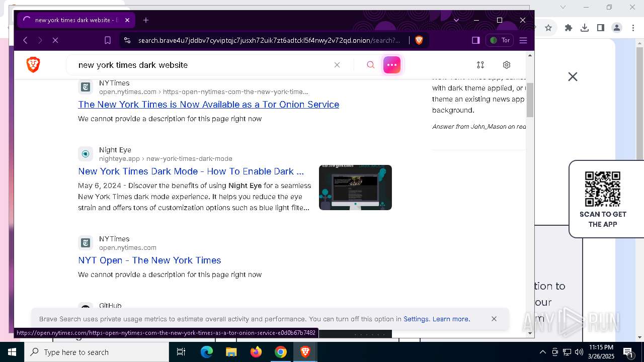Open New York Times Dark Mode result link
The height and width of the screenshot is (362, 644).
point(191,171)
